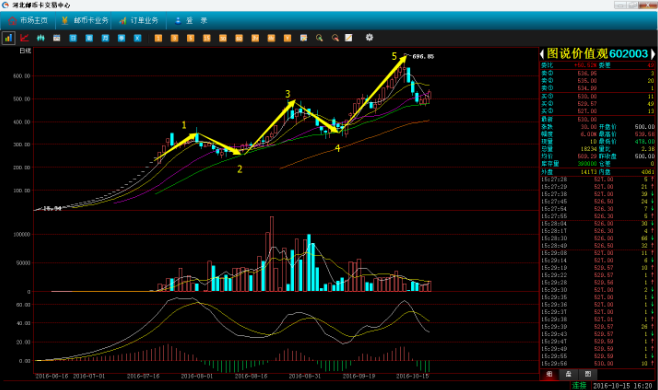
Task: Click the 登录 login button
Action: click(191, 21)
